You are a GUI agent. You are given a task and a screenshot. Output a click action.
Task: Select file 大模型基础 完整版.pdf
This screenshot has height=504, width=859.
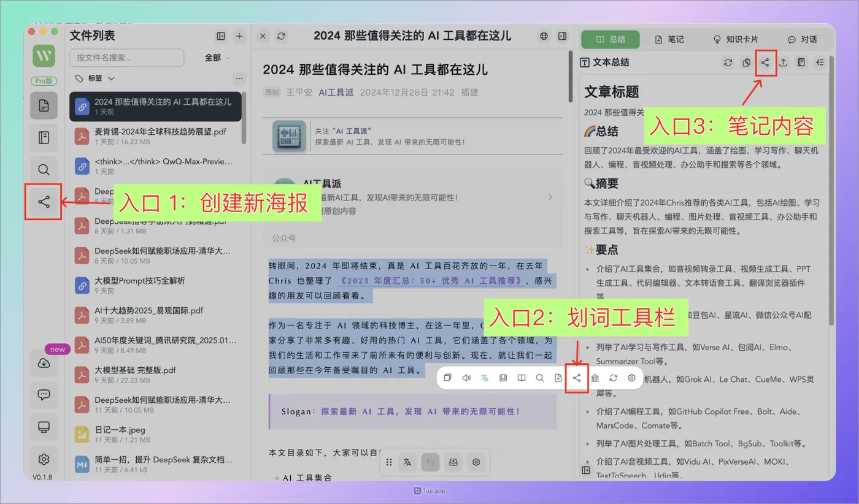tap(156, 375)
